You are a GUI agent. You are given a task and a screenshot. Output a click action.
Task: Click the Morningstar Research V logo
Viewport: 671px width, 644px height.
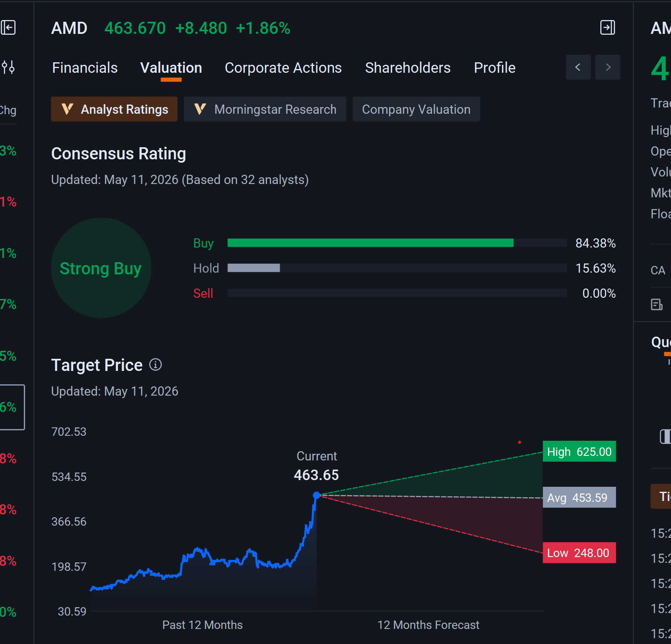[x=200, y=109]
